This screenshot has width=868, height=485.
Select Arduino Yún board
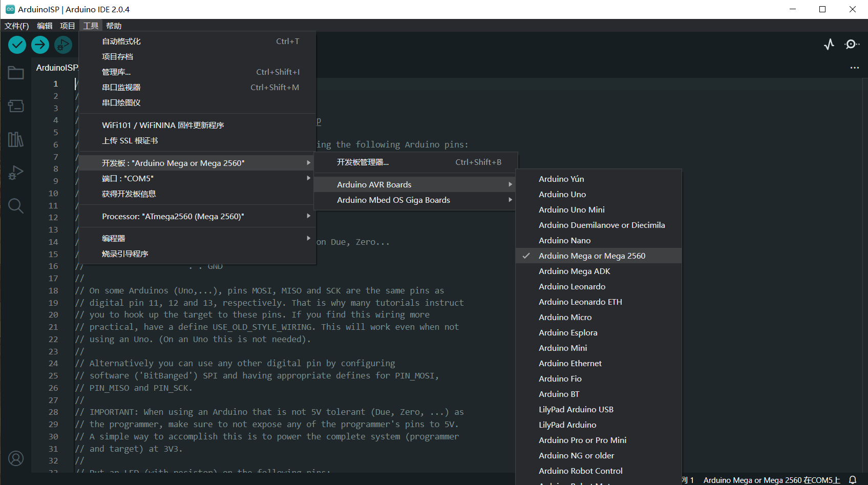(599, 179)
